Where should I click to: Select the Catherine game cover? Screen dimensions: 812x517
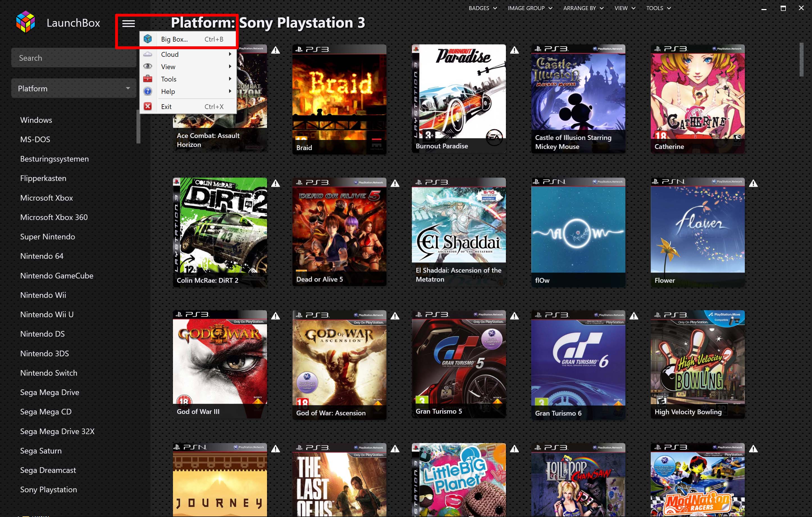click(x=697, y=99)
